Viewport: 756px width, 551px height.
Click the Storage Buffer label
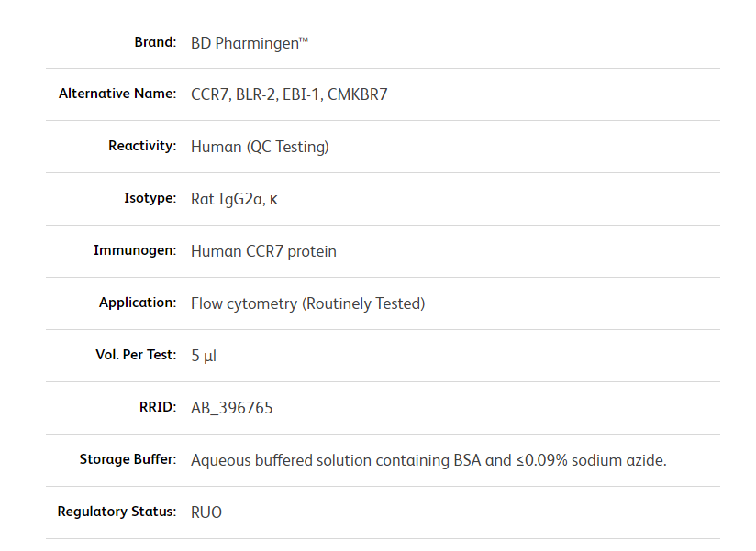[x=128, y=459]
